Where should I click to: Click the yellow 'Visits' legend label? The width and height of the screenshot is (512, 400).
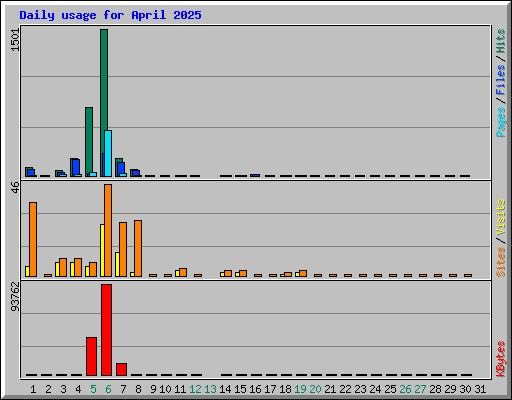500,218
